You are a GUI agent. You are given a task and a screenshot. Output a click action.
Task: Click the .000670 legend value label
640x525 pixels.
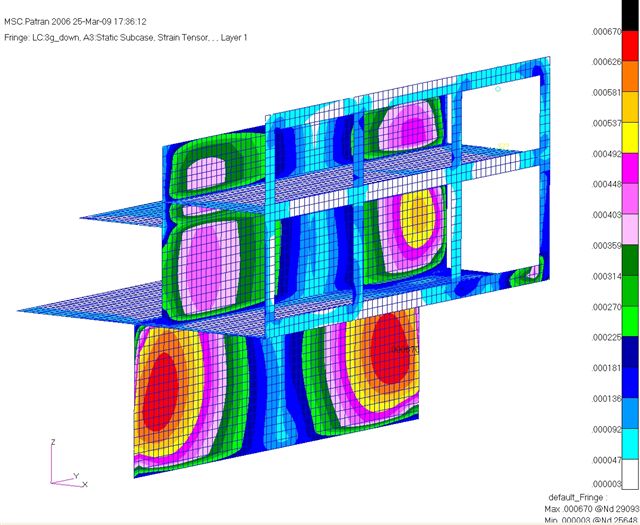[606, 31]
